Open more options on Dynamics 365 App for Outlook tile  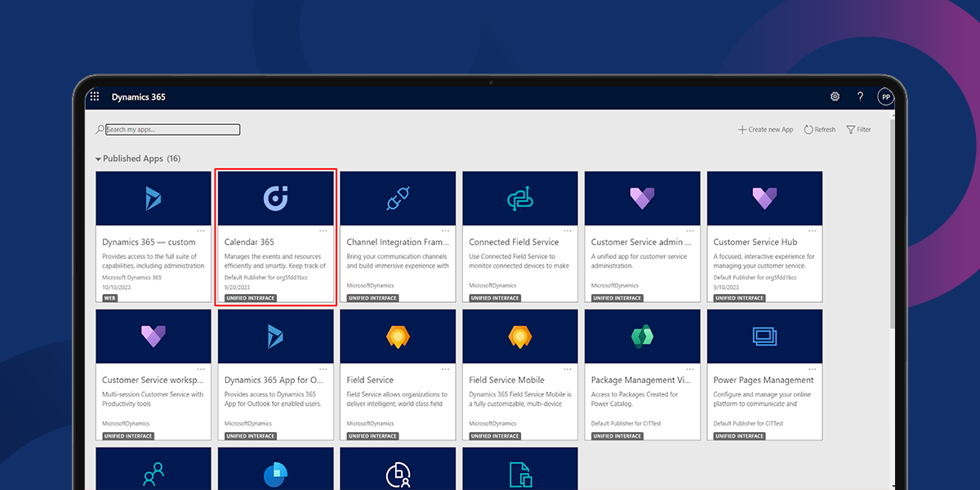tap(323, 369)
